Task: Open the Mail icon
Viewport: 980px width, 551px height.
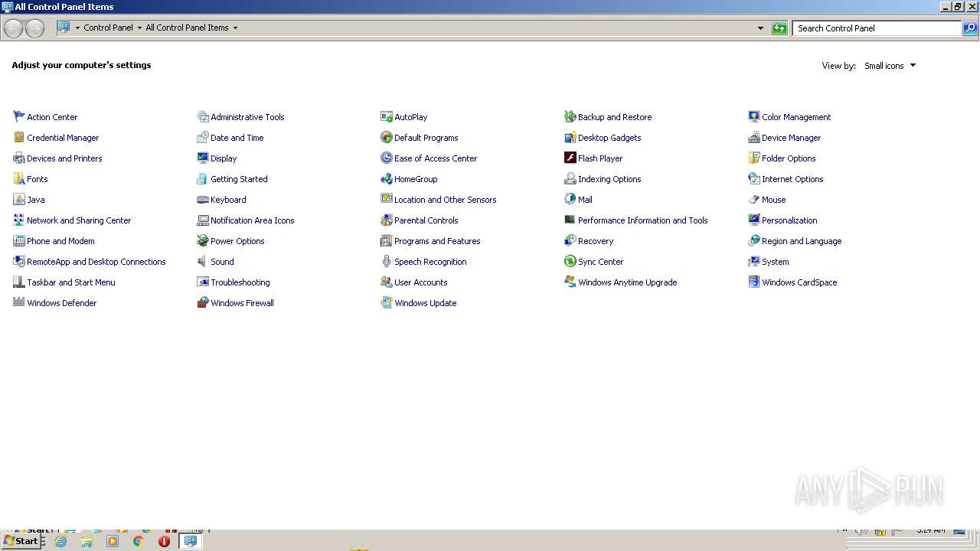Action: tap(570, 199)
